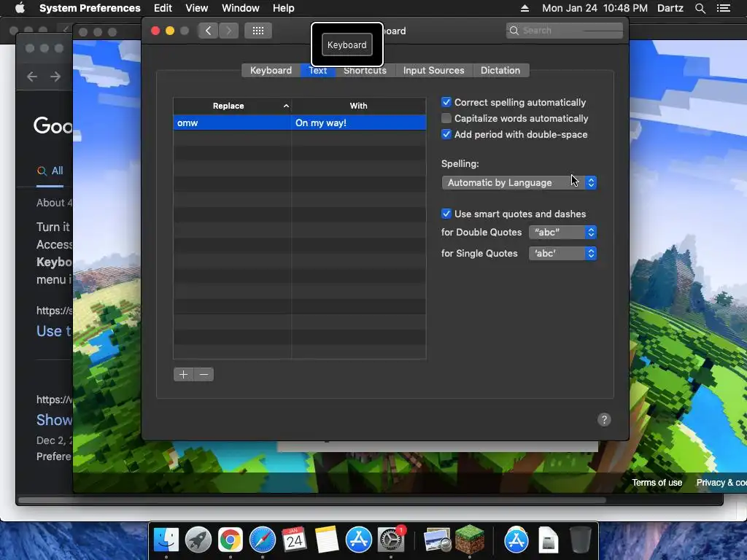Toggle Correct spelling automatically checkbox
Image resolution: width=747 pixels, height=560 pixels.
[x=446, y=102]
